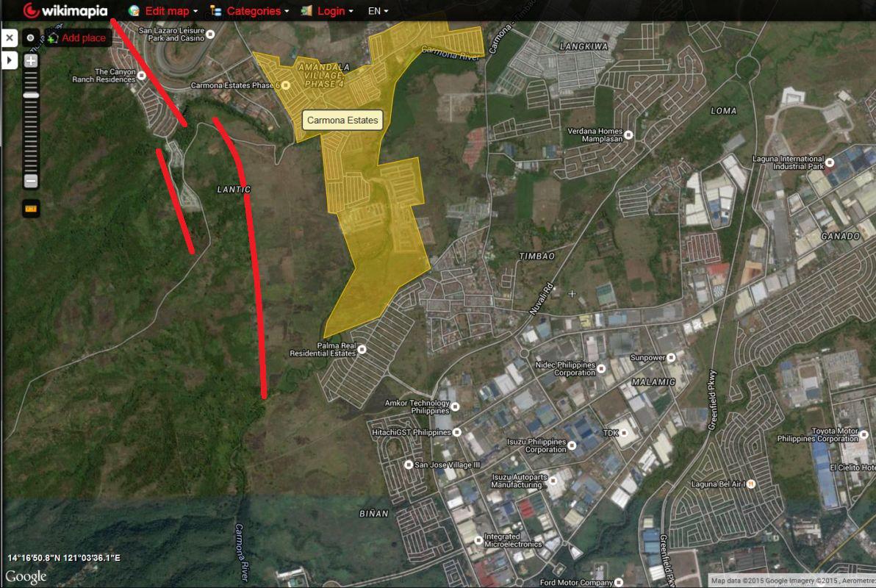This screenshot has width=876, height=588.
Task: Click the Nuvali Rd road label
Action: [541, 299]
